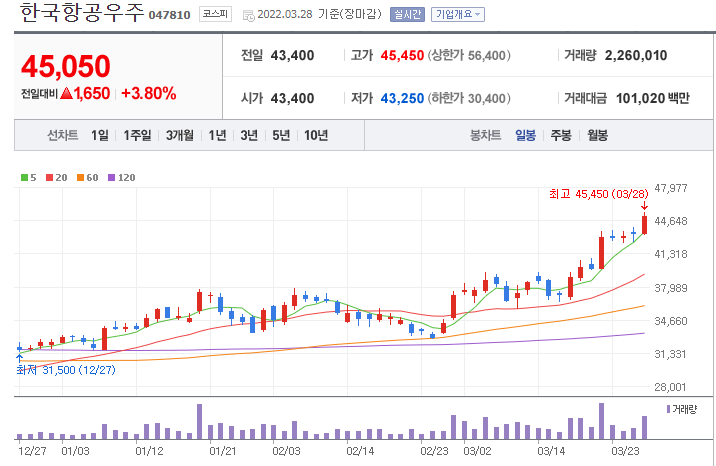This screenshot has width=716, height=466.
Task: Click the green 5-day moving average legend swatch
Action: (x=25, y=178)
